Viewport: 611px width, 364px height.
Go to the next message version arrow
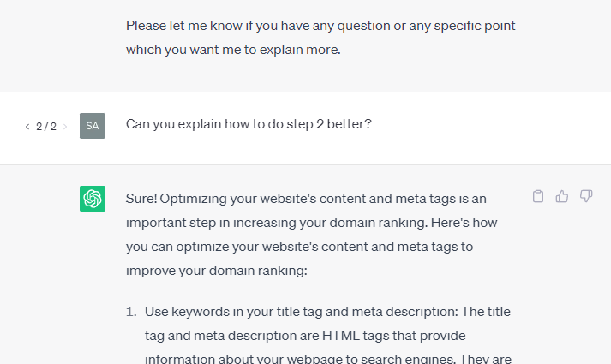click(65, 127)
